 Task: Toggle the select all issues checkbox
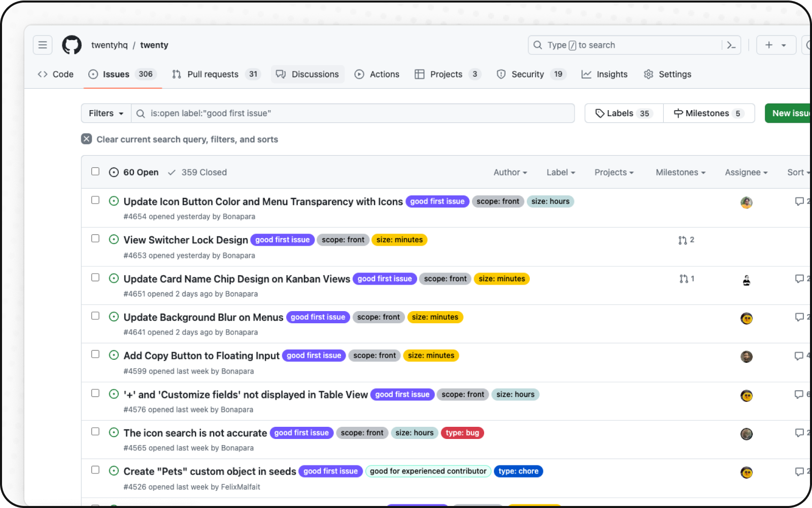[x=95, y=172]
